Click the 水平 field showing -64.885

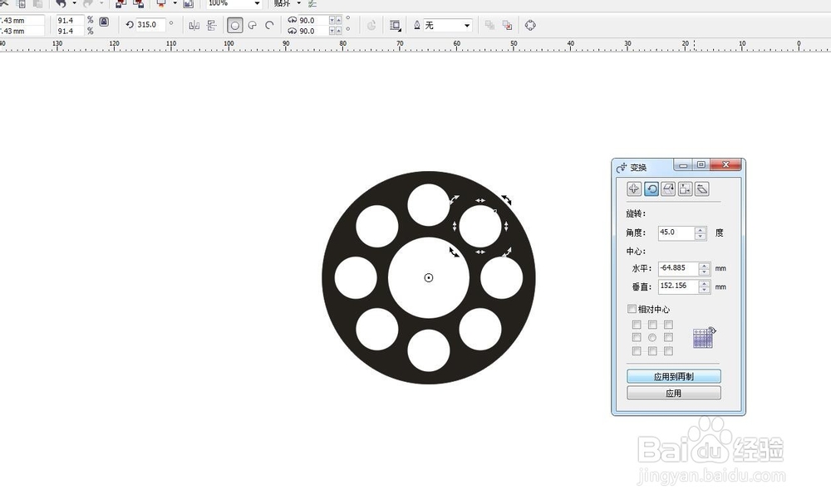pyautogui.click(x=678, y=268)
